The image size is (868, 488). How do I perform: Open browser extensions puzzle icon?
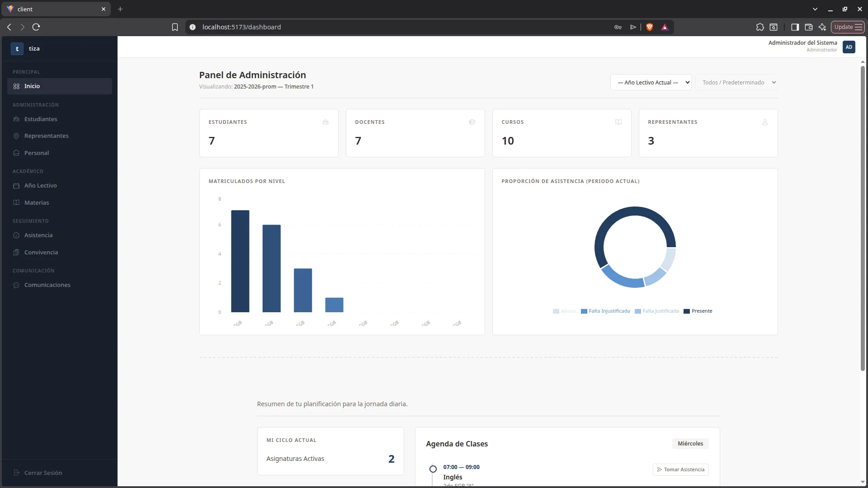(760, 27)
